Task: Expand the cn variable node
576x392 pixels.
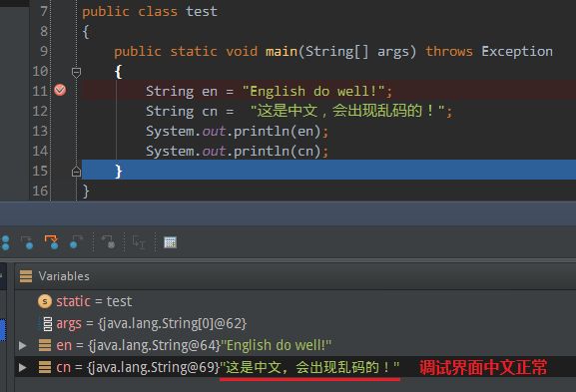Action: [23, 367]
